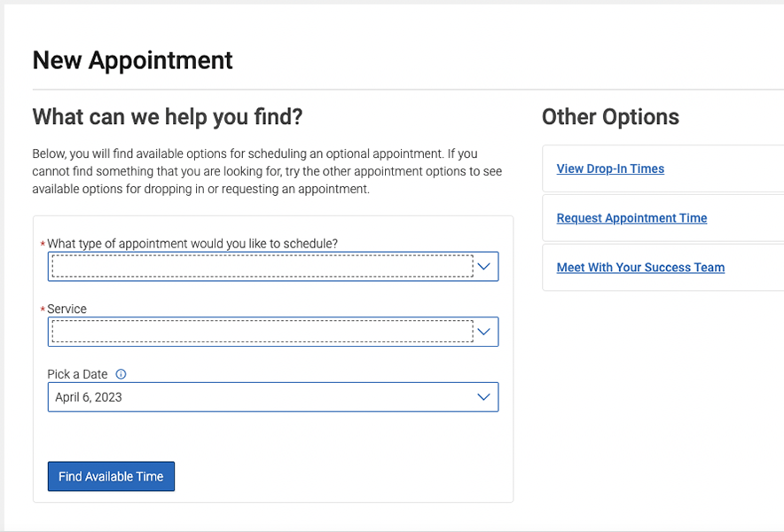This screenshot has height=532, width=784.
Task: Open the Service dropdown chevron
Action: point(483,332)
